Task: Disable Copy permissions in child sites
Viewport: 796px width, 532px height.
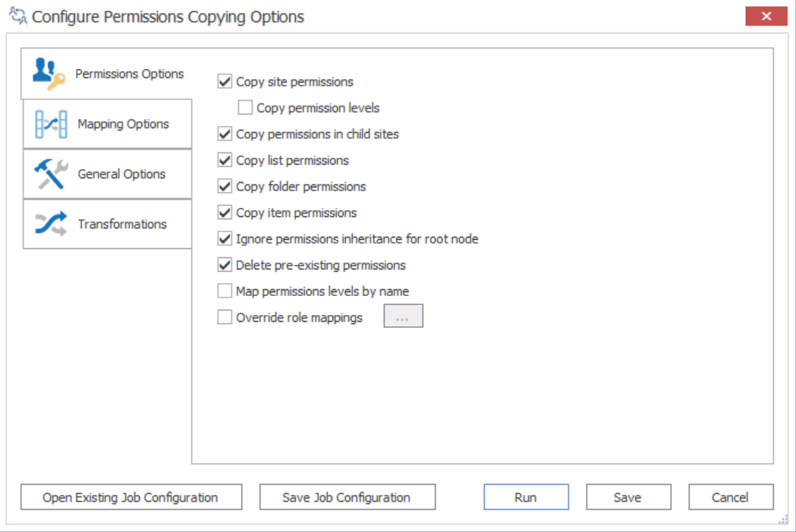Action: click(223, 134)
